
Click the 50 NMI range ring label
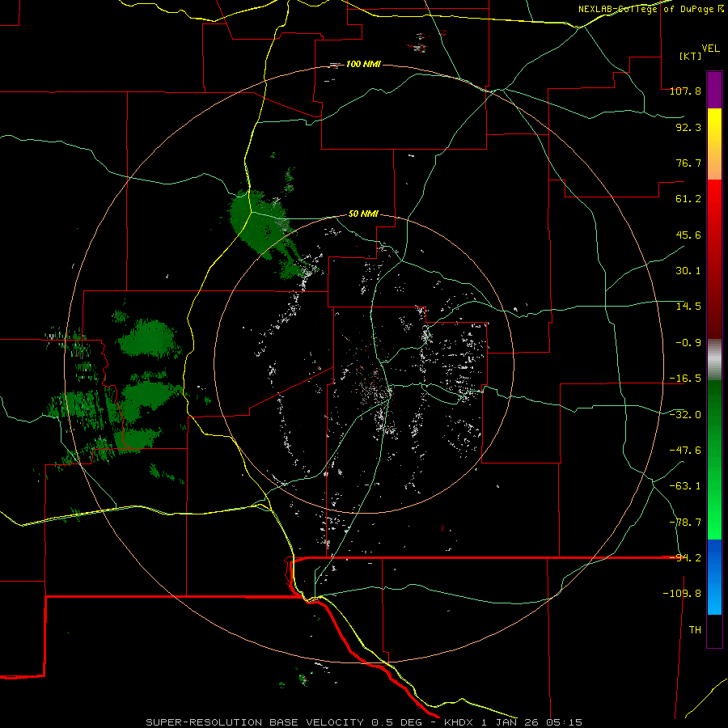363,214
